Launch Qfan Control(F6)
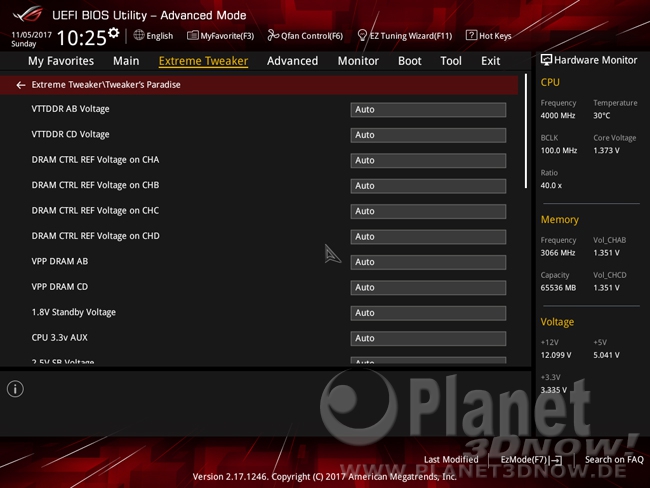Screen dimensions: 650x488 coord(312,36)
